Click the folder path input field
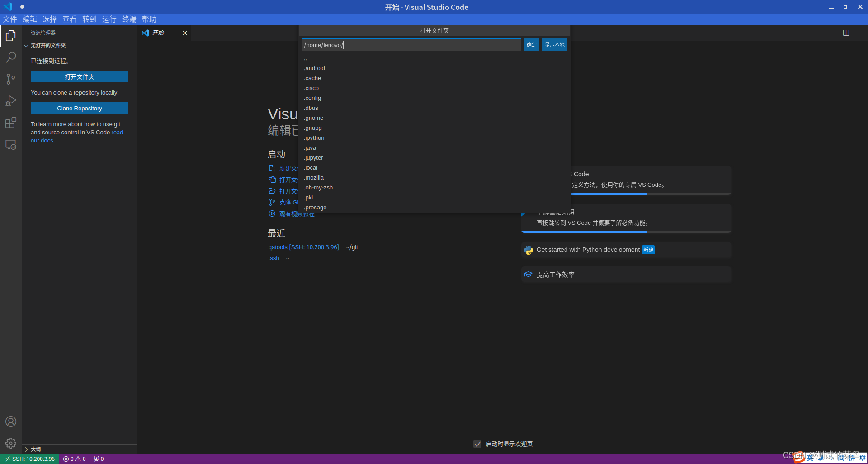The height and width of the screenshot is (464, 868). pyautogui.click(x=411, y=45)
